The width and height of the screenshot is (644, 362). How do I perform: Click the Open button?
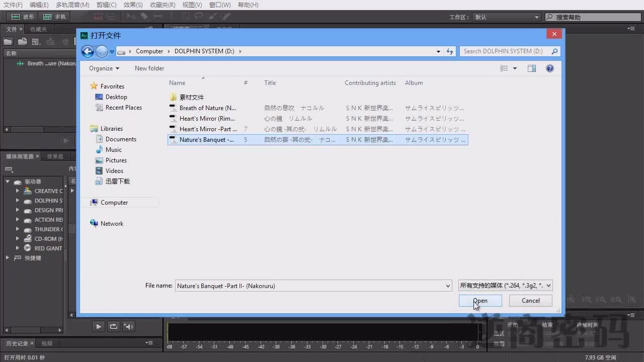click(x=480, y=301)
